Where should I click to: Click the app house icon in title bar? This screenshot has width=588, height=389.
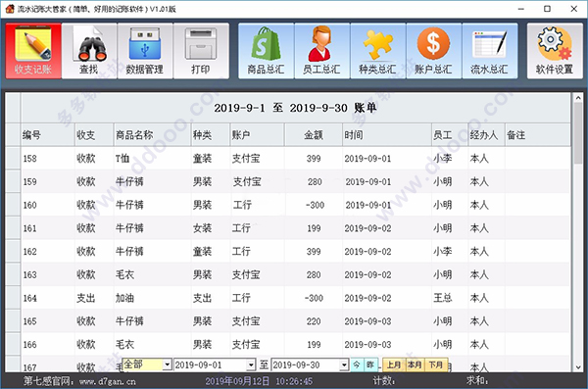point(9,9)
